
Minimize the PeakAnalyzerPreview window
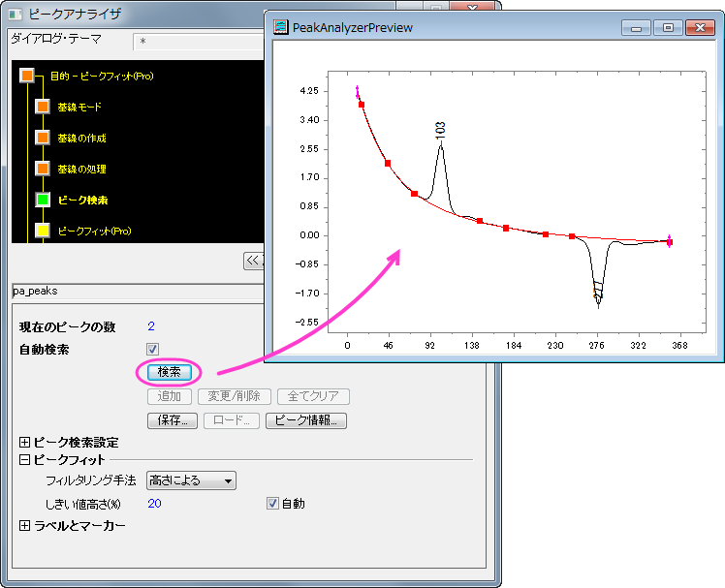636,28
